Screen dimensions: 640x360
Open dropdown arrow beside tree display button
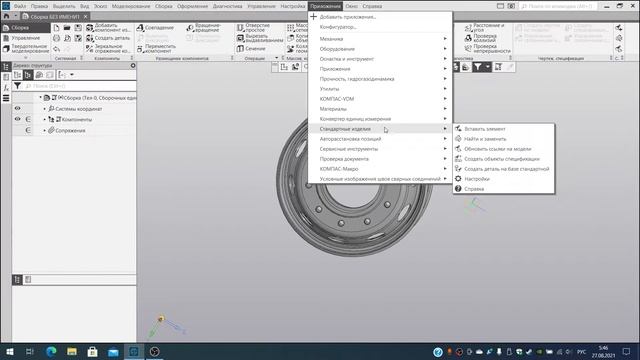[x=72, y=75]
